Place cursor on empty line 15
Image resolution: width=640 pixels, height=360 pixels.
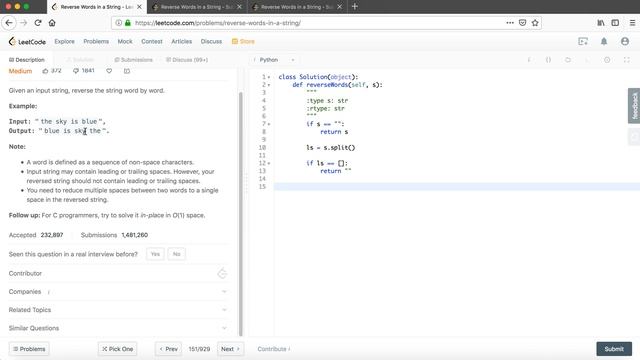click(457, 187)
